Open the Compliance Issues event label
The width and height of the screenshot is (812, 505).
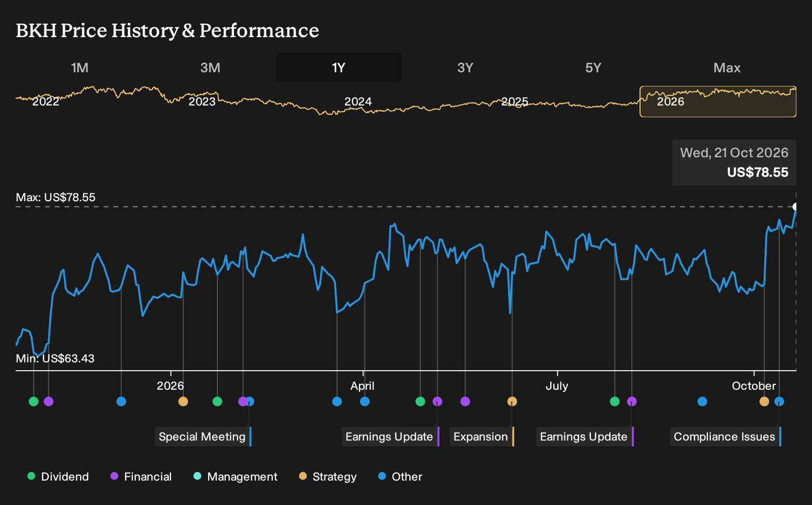726,437
